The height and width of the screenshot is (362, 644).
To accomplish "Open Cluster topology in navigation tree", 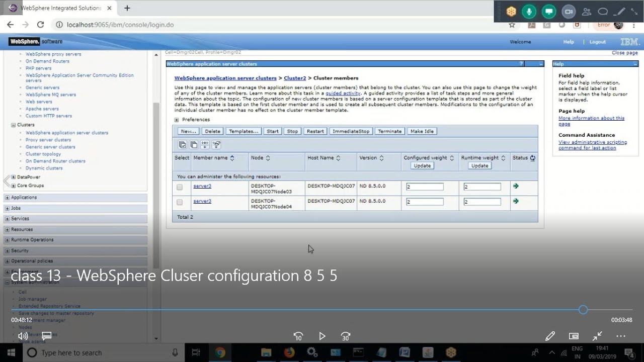I will (x=43, y=154).
